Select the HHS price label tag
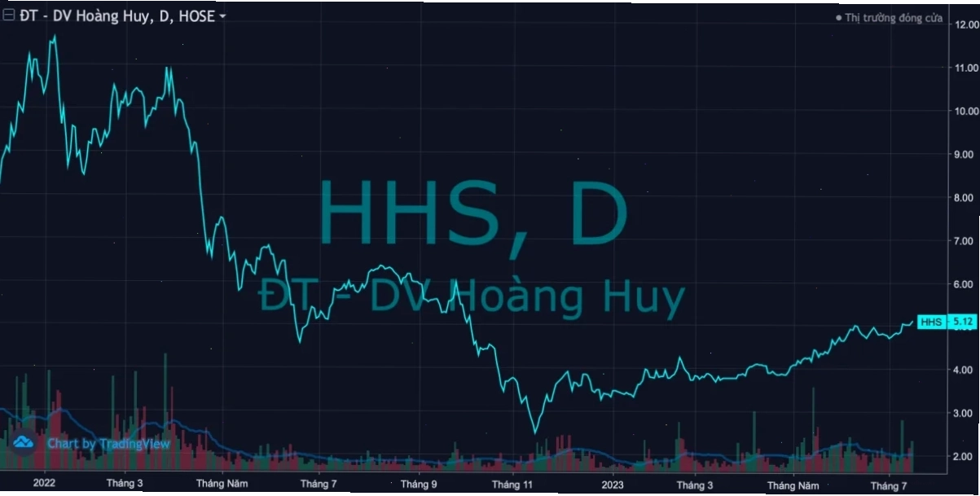 click(x=930, y=323)
